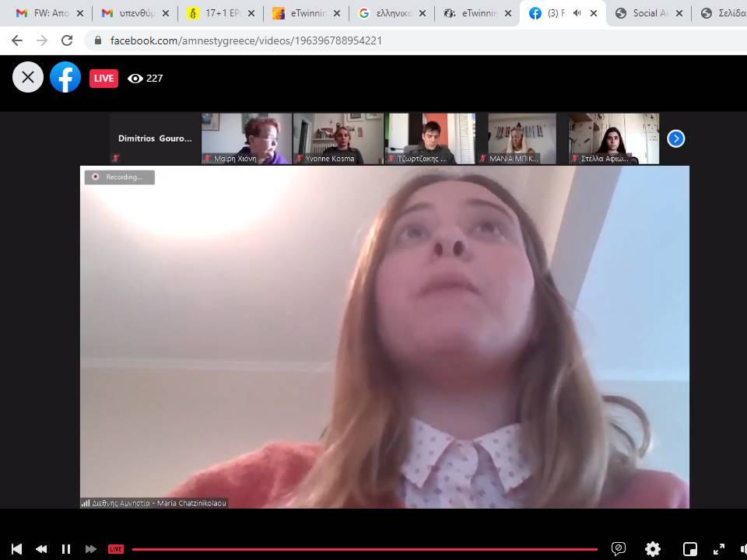The image size is (747, 560).
Task: Close the FW: Gmail tab
Action: [80, 13]
